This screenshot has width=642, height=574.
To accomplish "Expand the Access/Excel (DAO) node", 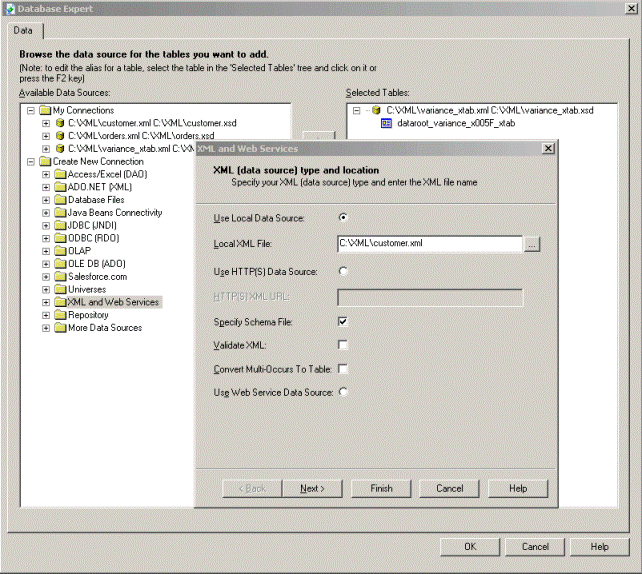I will (x=46, y=174).
